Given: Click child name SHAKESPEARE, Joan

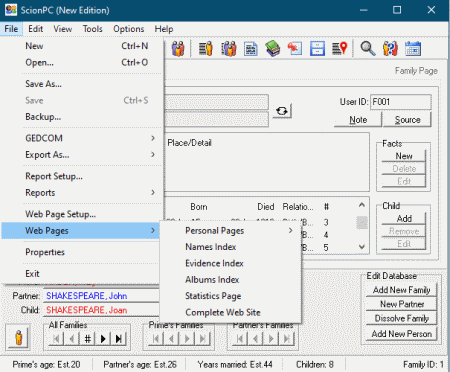Looking at the screenshot, I should [x=87, y=310].
